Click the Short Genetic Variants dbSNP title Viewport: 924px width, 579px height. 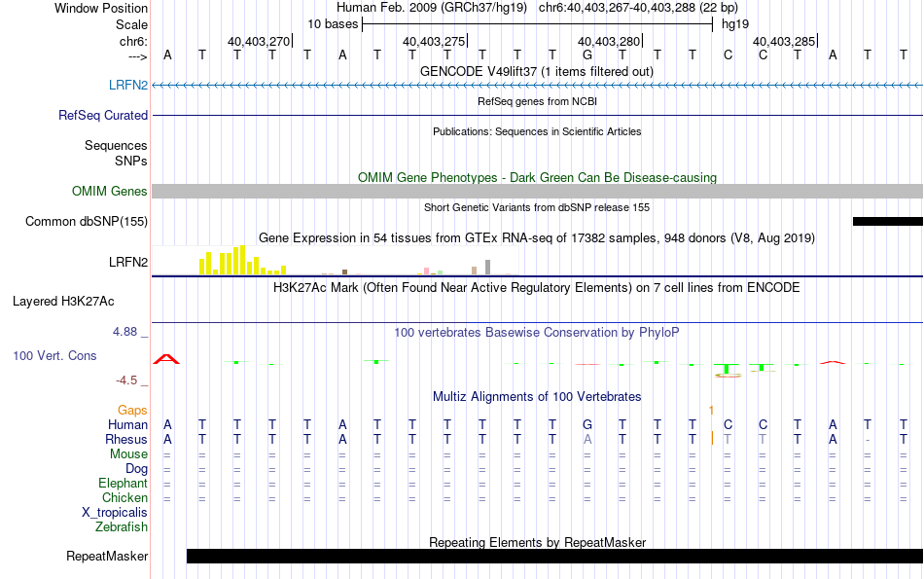pos(537,207)
